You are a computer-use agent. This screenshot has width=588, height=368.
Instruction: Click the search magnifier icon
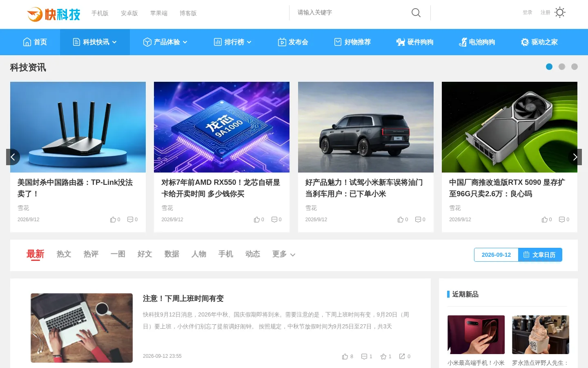coord(416,13)
